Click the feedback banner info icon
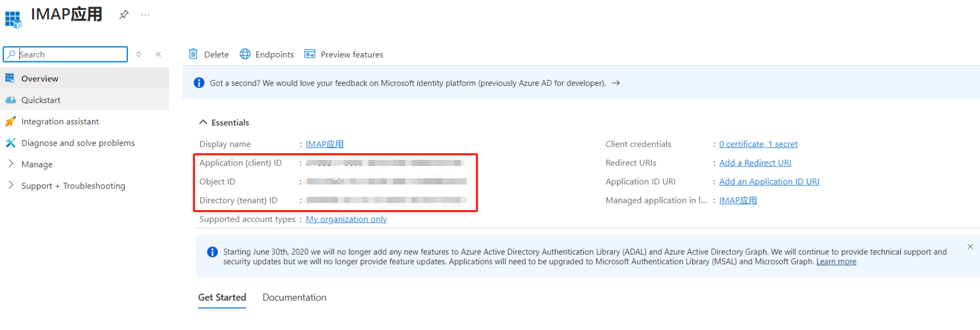Viewport: 980px width, 330px height. (199, 82)
